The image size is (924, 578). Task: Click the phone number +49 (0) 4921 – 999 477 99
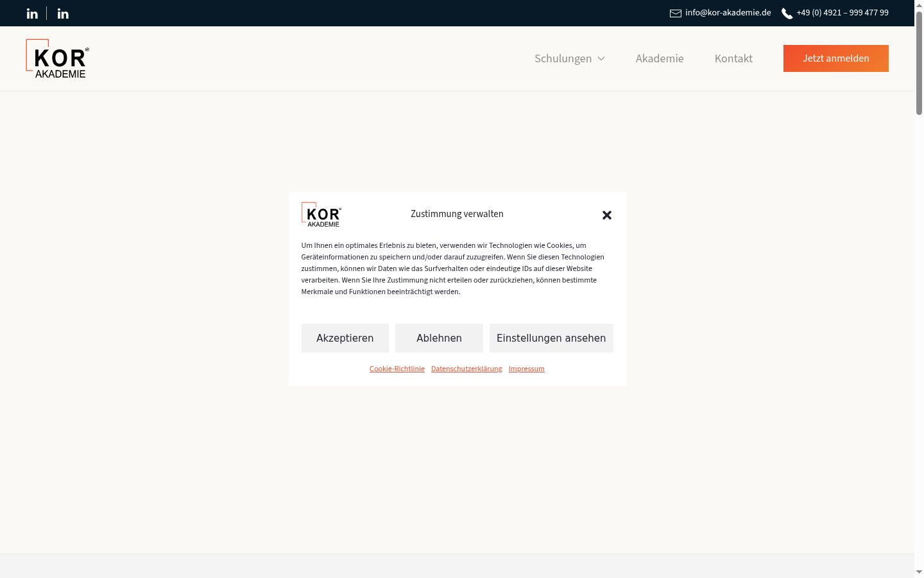pyautogui.click(x=843, y=13)
